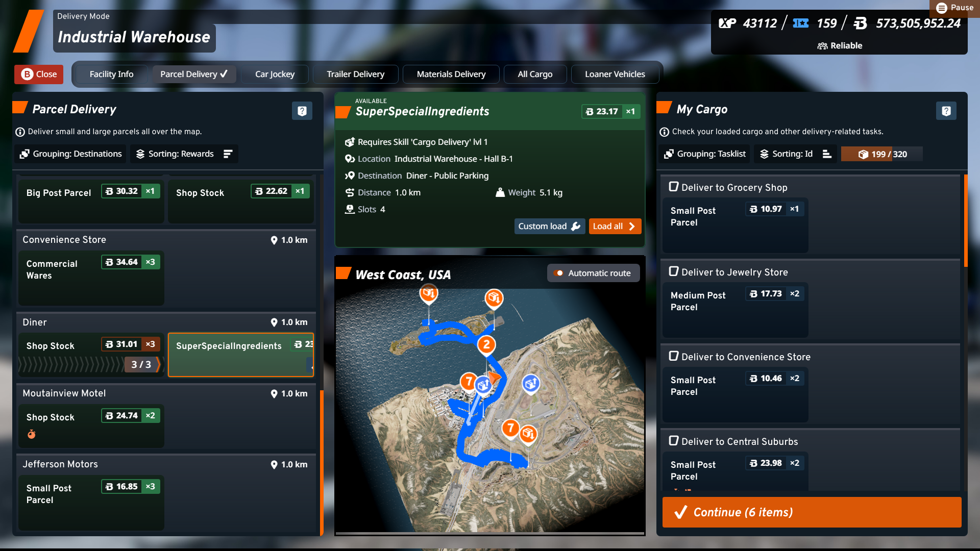
Task: Click Continue (6 items) button
Action: click(x=812, y=512)
